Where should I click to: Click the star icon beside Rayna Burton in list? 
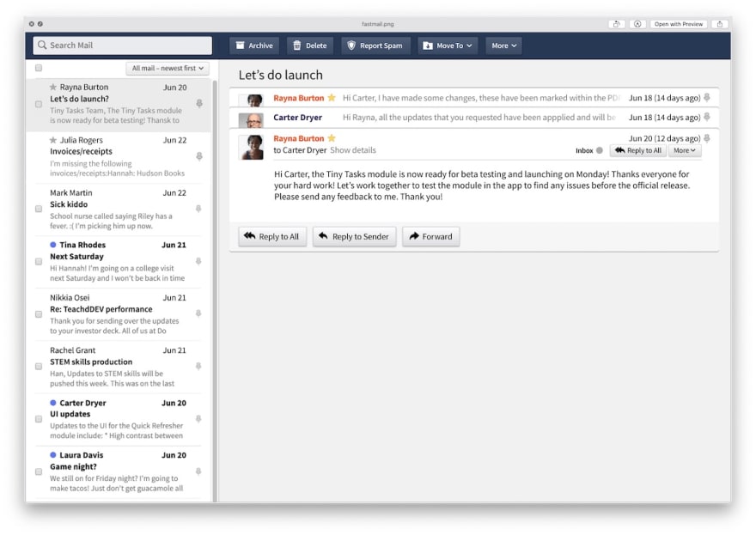pyautogui.click(x=53, y=88)
